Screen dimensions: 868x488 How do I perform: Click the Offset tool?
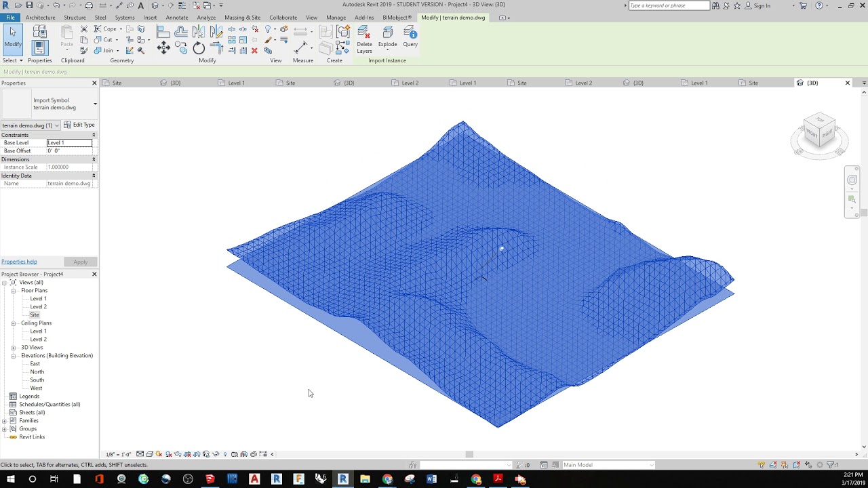(x=181, y=31)
